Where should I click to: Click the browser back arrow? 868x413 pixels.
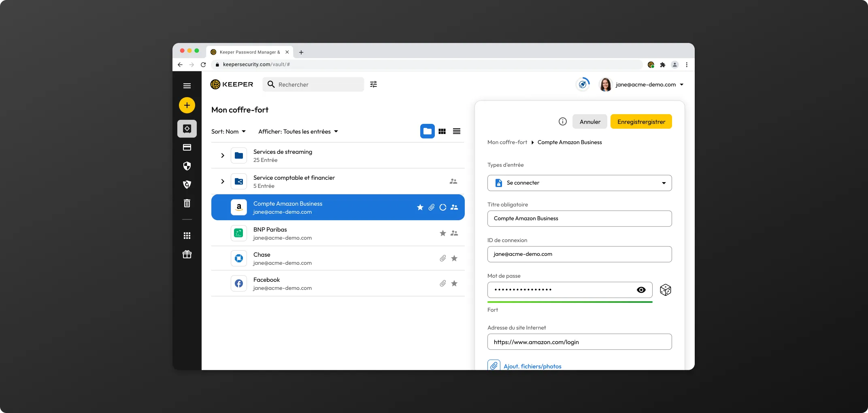(x=180, y=64)
